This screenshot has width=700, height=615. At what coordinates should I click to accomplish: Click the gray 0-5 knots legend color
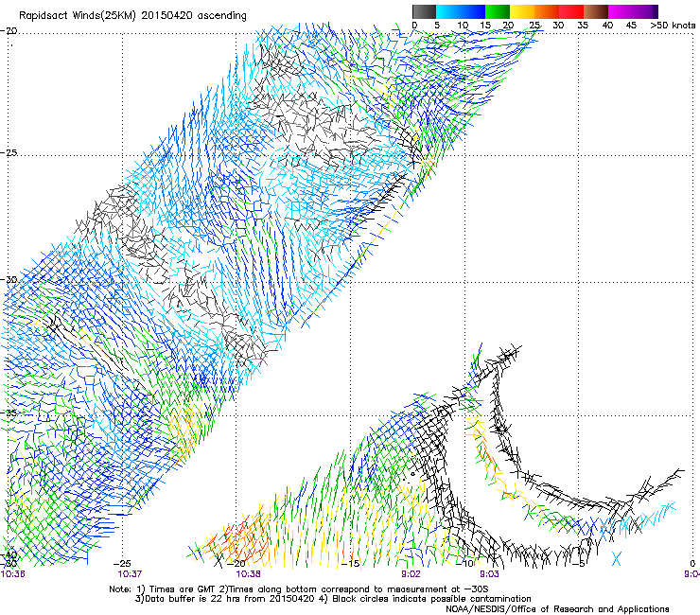coord(424,11)
